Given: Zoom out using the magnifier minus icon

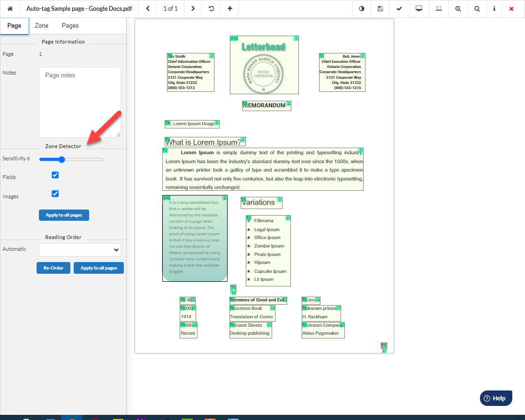Looking at the screenshot, I should click(477, 8).
